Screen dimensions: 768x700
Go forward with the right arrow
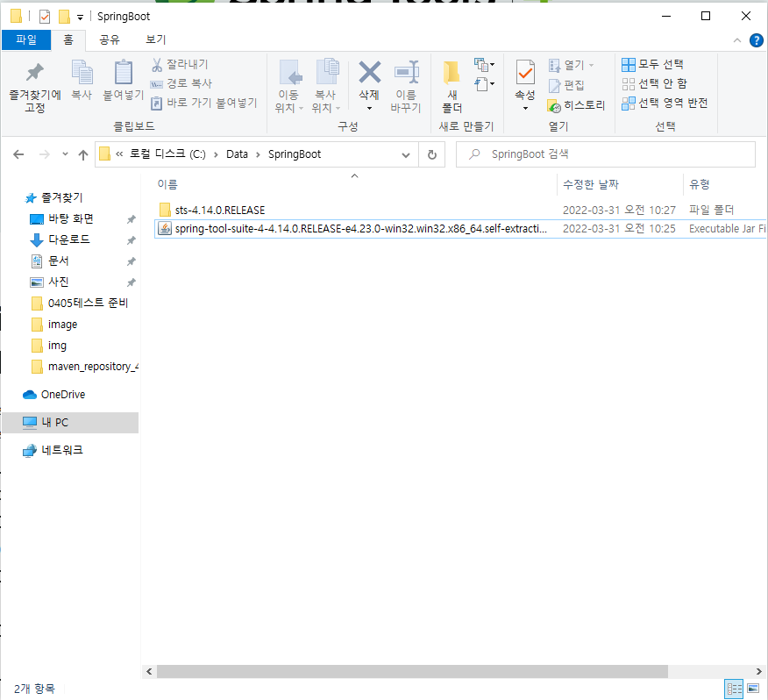point(45,155)
